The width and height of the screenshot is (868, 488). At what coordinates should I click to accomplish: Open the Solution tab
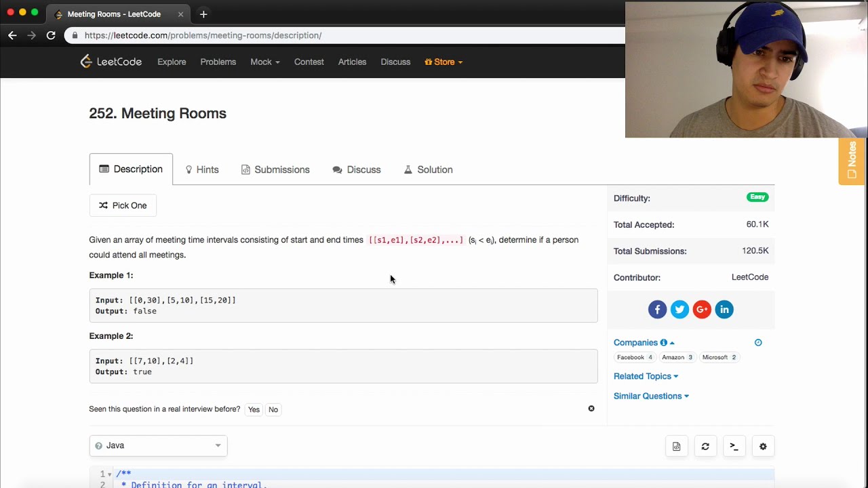pos(428,169)
